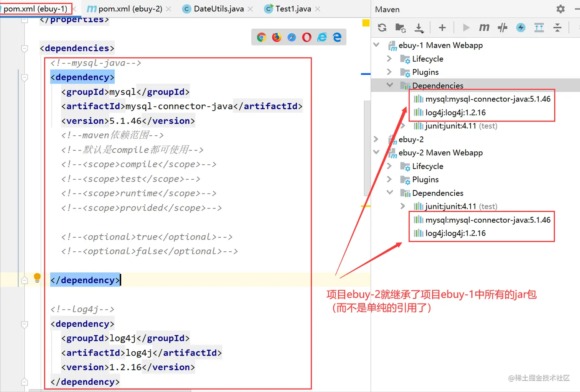Switch to pom.xml (ebuy-1) tab

[x=35, y=9]
